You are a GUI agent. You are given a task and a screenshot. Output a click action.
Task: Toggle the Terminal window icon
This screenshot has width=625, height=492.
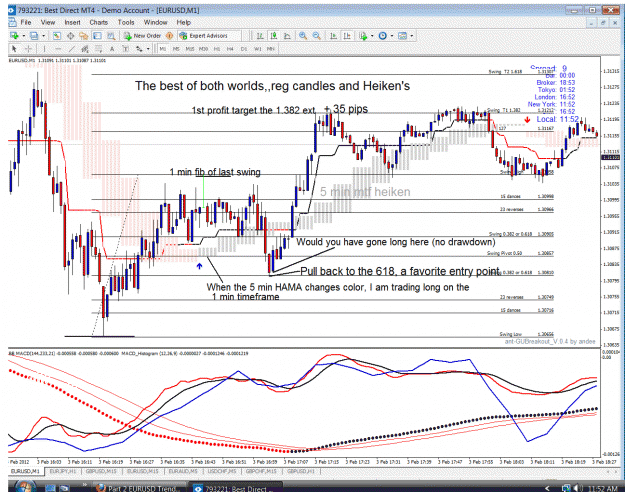(97, 36)
